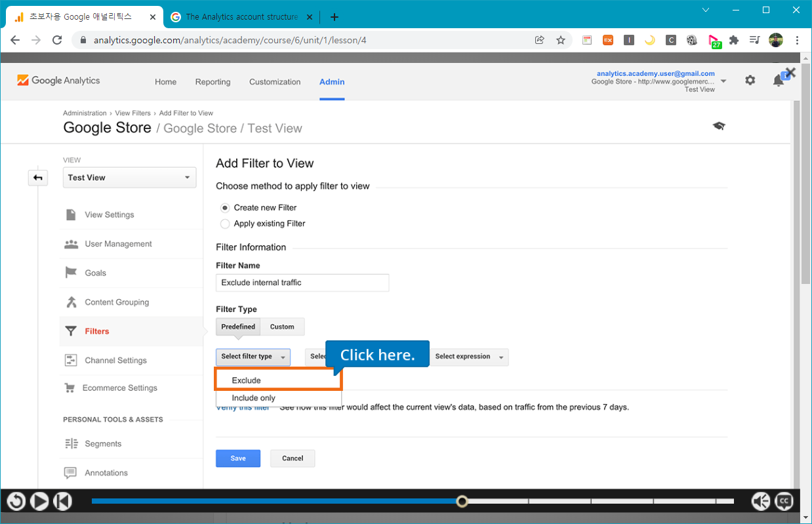Go back in browser history

pyautogui.click(x=15, y=40)
